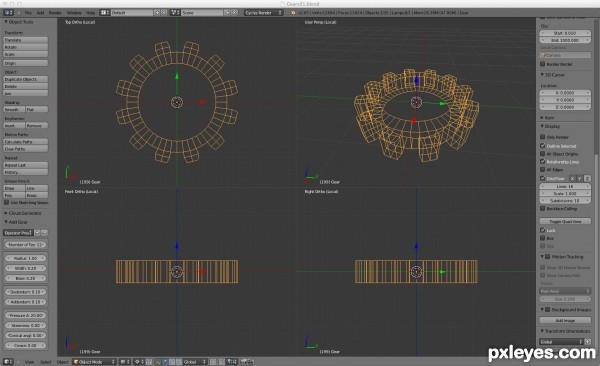This screenshot has width=600, height=366.
Task: Open the pivot point icon selector
Action: coord(139,362)
